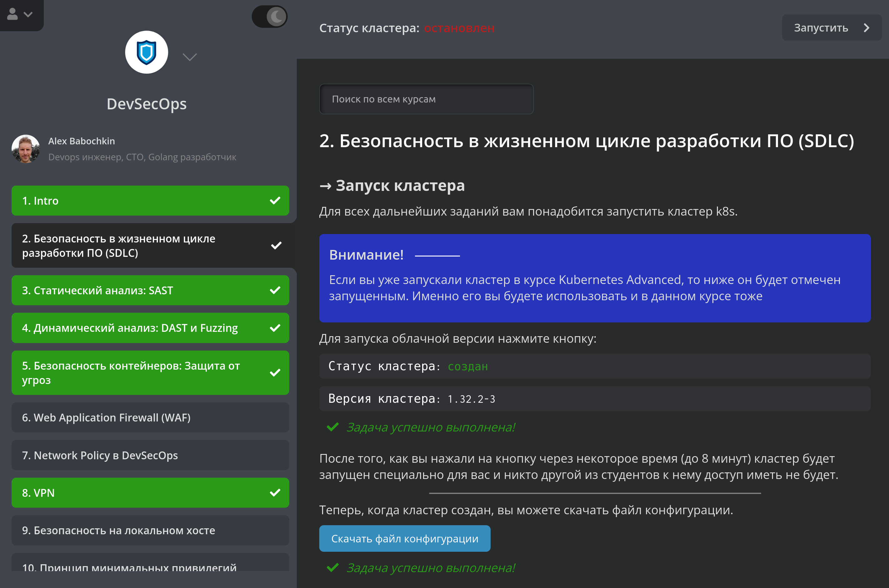The image size is (889, 588).
Task: Open lesson 6 Web Application Firewall
Action: tap(150, 417)
